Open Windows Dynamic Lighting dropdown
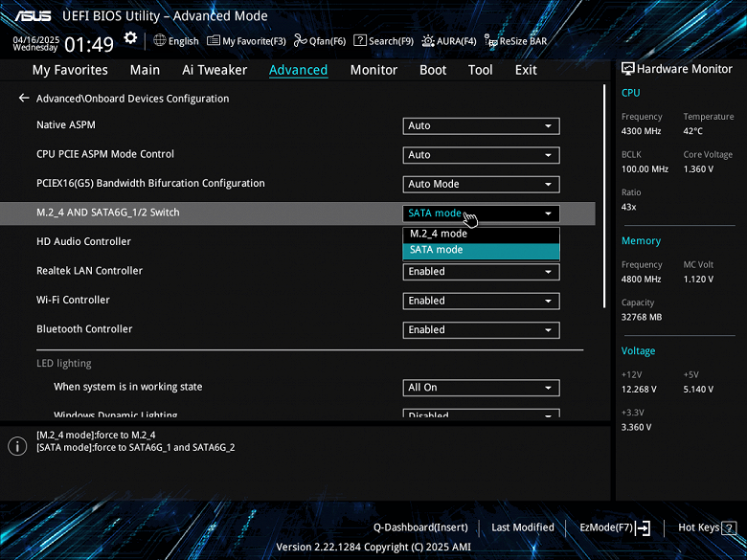This screenshot has height=560, width=747. [x=481, y=414]
